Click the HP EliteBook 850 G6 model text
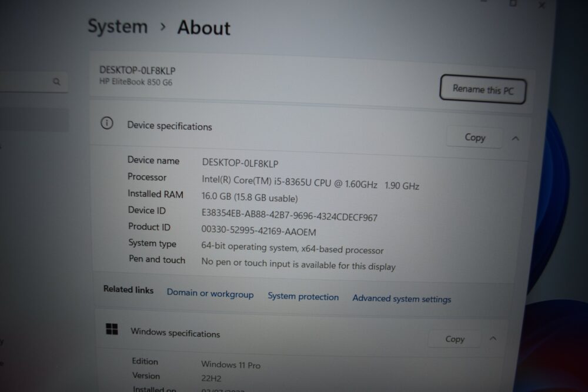 point(136,82)
